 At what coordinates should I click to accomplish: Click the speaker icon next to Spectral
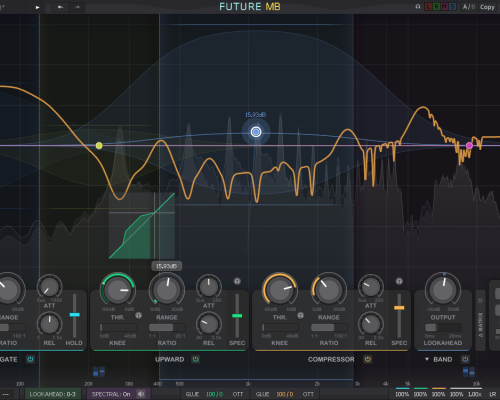click(x=141, y=394)
